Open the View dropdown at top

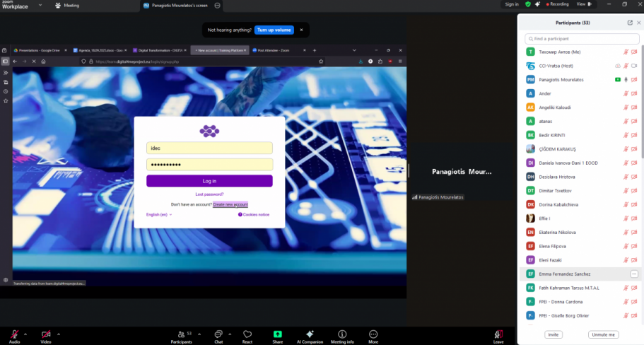coord(582,4)
